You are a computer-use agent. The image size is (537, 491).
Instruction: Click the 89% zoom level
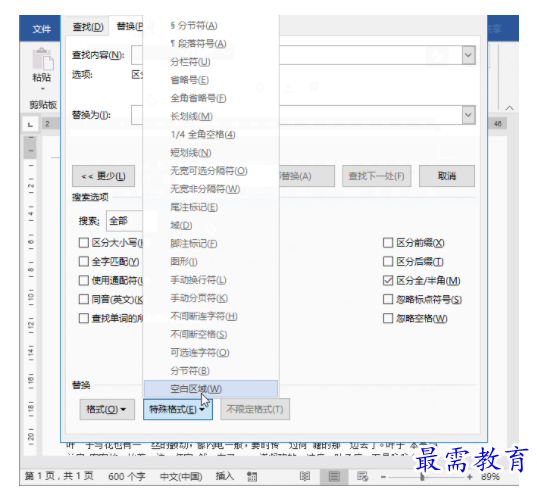(490, 477)
